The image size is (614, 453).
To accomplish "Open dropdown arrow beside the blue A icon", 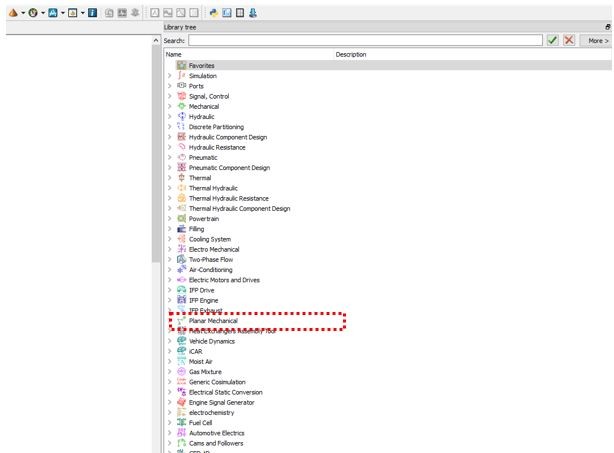I will click(x=63, y=13).
